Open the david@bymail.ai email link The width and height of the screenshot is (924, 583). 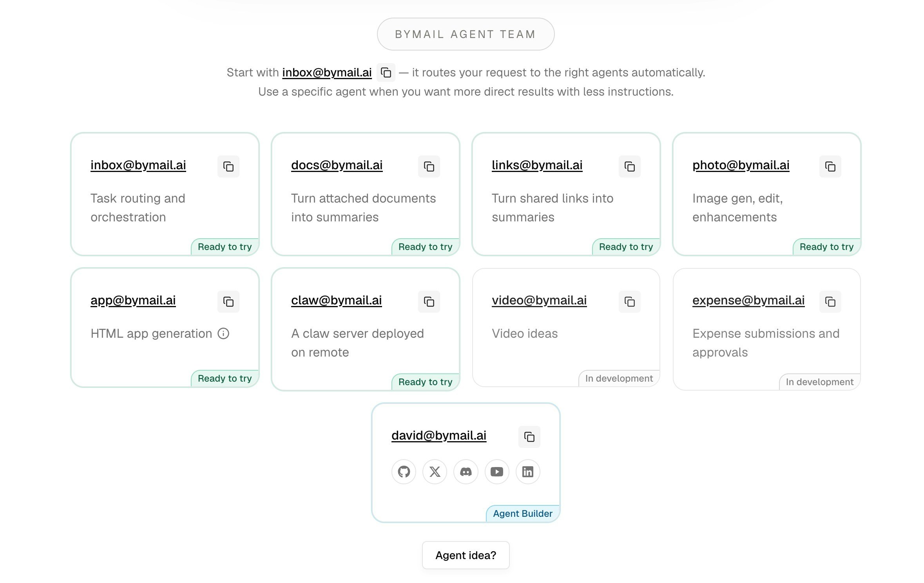click(438, 435)
